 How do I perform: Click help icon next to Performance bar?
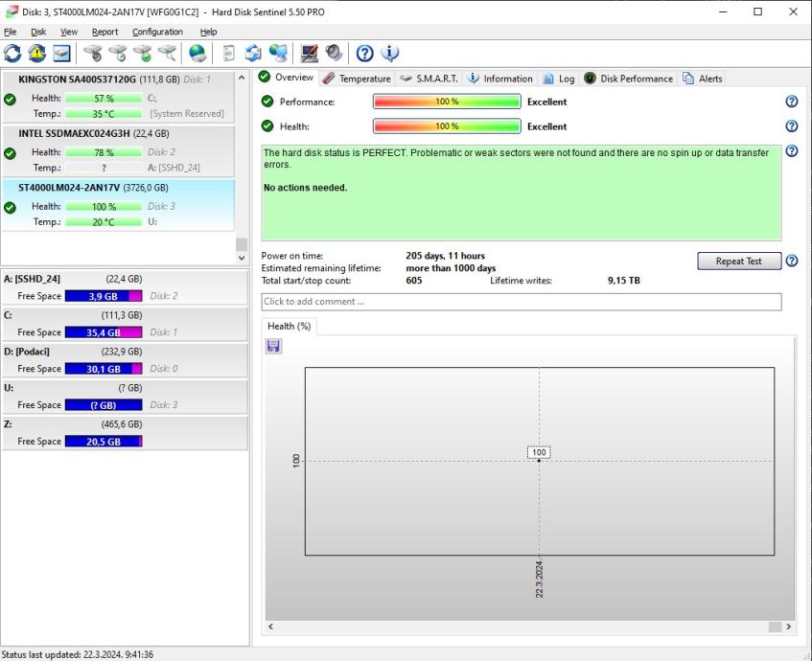pos(792,102)
